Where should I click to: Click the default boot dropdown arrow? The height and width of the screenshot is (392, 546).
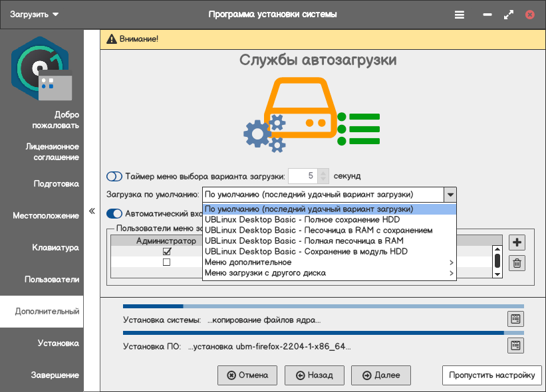coord(450,195)
